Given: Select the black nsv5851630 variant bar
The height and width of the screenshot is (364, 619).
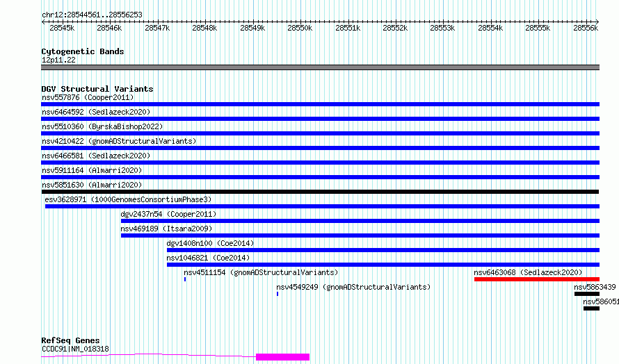Looking at the screenshot, I should pyautogui.click(x=320, y=192).
